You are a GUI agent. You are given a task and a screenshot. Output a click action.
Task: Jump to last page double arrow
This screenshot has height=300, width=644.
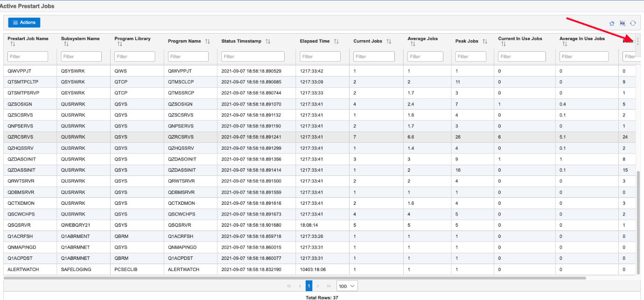[329, 286]
